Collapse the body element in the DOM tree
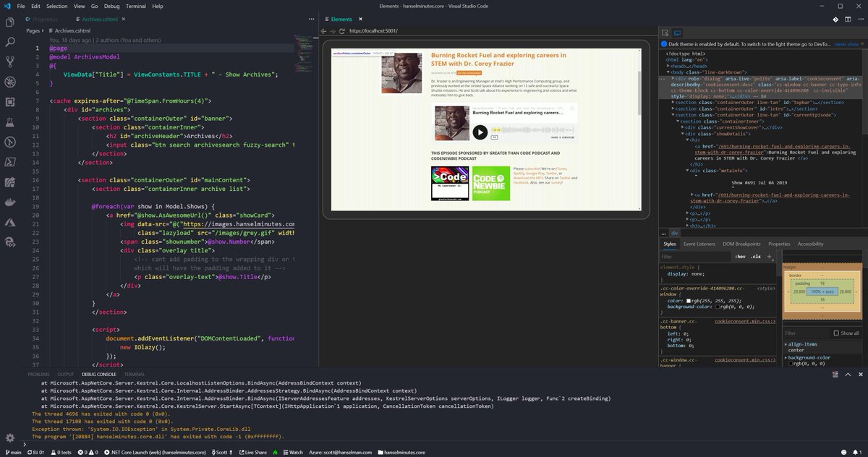 668,72
